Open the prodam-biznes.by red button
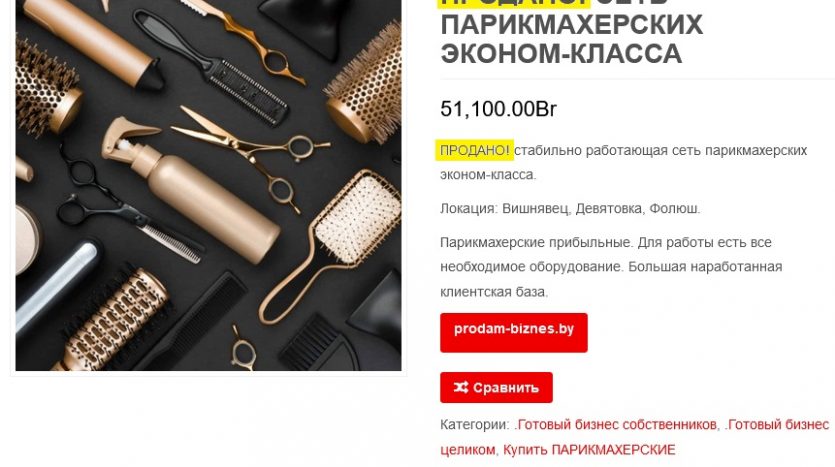 coord(513,332)
